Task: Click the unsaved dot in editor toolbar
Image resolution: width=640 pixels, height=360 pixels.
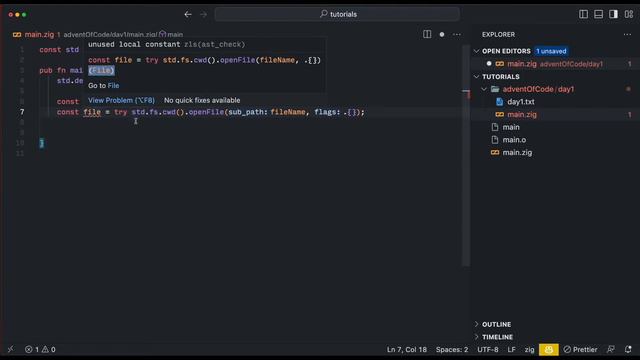Action: coord(442,34)
